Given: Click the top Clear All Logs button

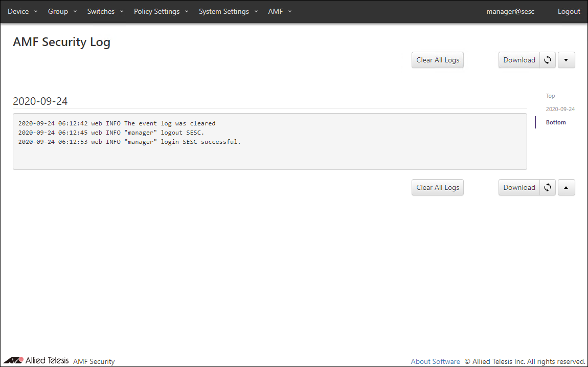Looking at the screenshot, I should (x=438, y=60).
